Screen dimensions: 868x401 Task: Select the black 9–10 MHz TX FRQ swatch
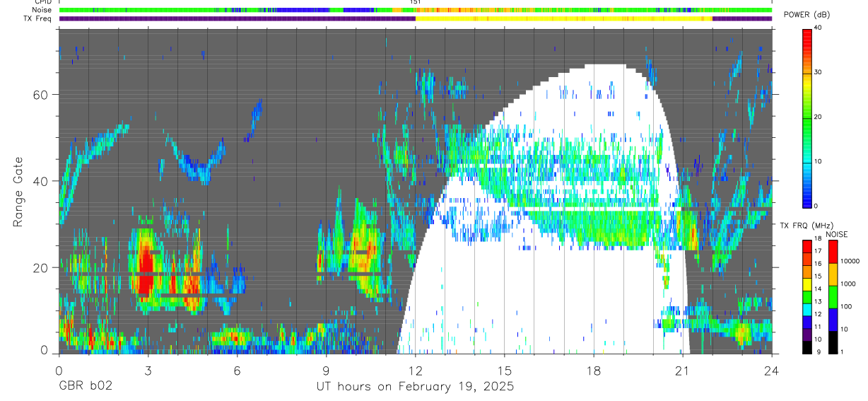807,347
